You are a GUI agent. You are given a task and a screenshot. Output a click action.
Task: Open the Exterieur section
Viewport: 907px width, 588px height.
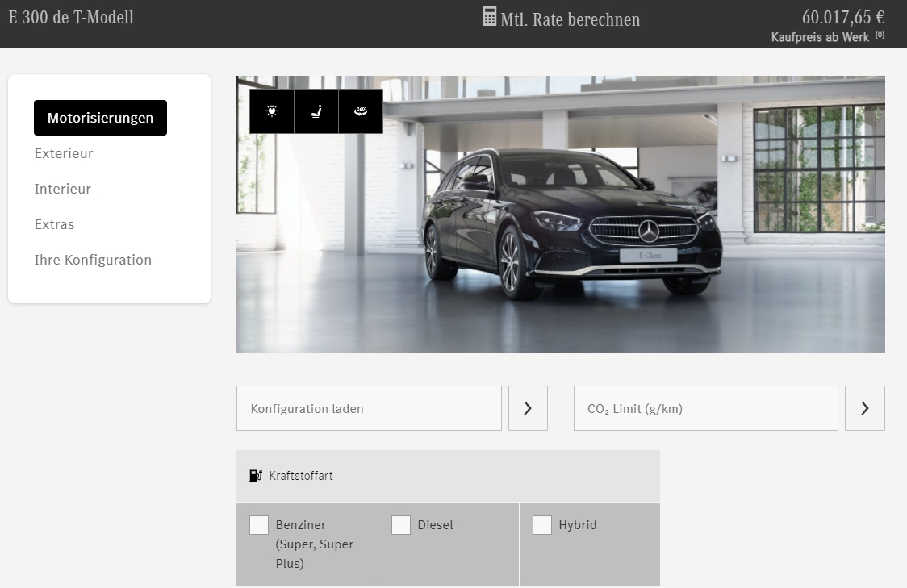point(64,153)
